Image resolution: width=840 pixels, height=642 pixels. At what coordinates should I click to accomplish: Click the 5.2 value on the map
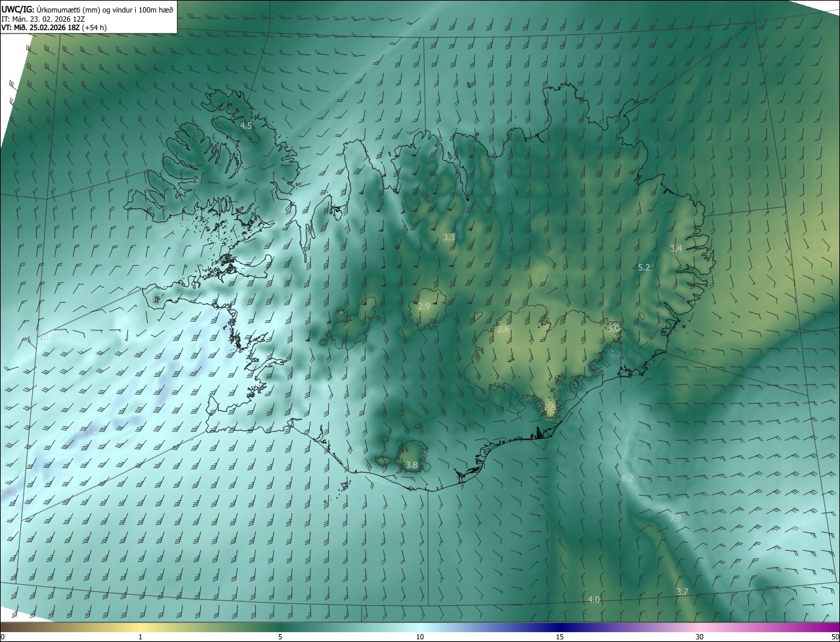click(644, 267)
